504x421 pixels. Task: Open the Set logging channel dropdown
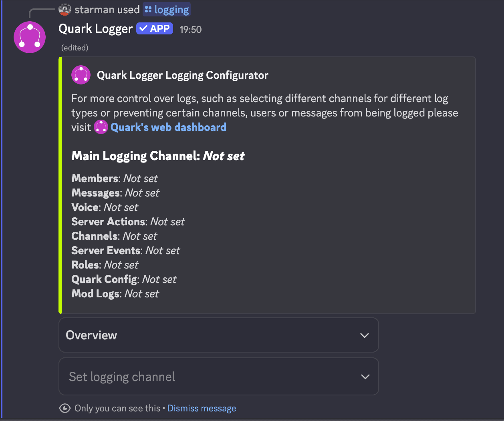coord(219,376)
